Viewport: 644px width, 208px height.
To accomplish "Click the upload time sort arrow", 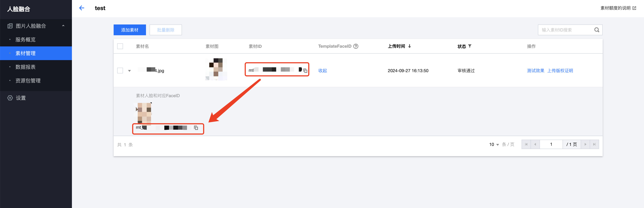I will [410, 46].
